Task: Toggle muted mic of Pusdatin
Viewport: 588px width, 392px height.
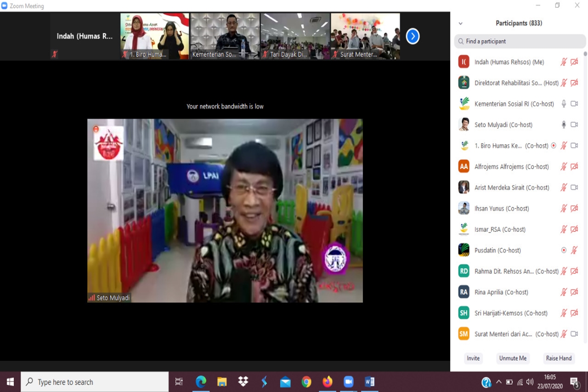Action: click(x=574, y=250)
